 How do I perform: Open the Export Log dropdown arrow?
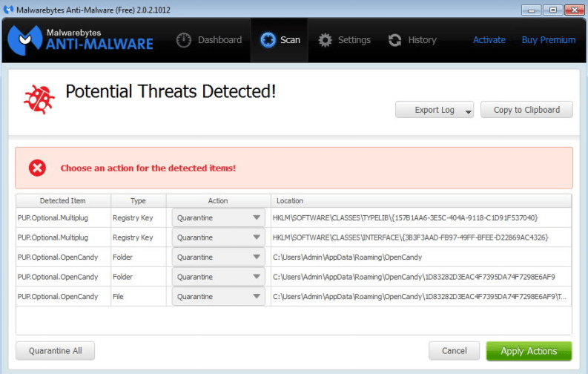468,111
